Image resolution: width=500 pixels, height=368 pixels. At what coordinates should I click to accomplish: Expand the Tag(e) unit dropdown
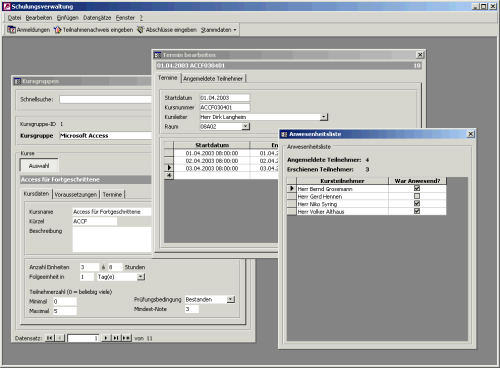click(141, 277)
